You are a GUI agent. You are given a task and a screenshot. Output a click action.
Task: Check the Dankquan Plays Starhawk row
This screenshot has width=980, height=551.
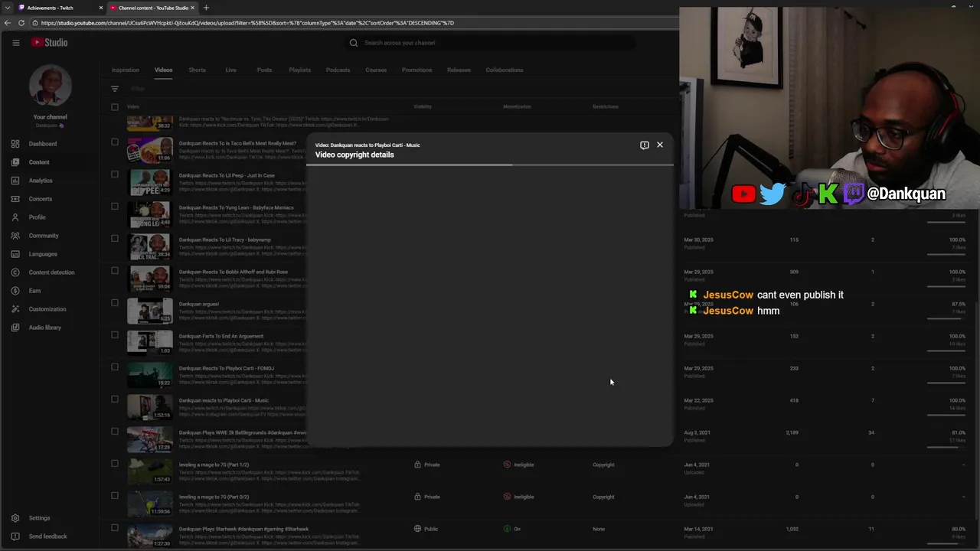(115, 527)
